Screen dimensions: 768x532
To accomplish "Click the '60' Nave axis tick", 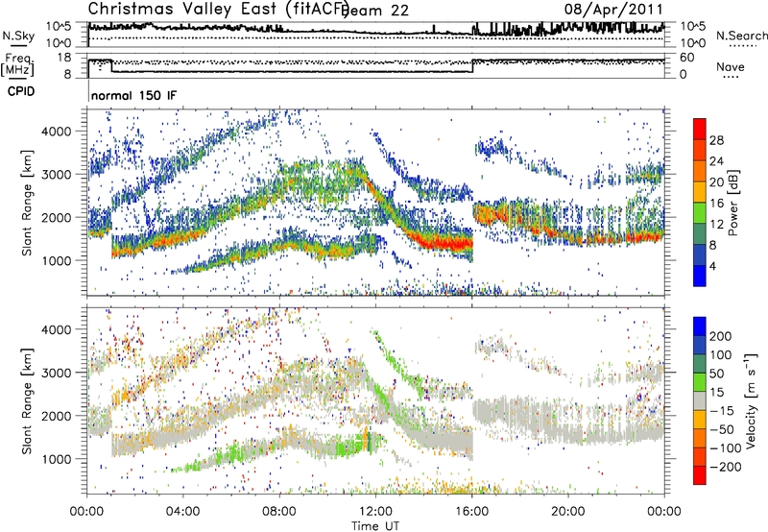I will (687, 58).
